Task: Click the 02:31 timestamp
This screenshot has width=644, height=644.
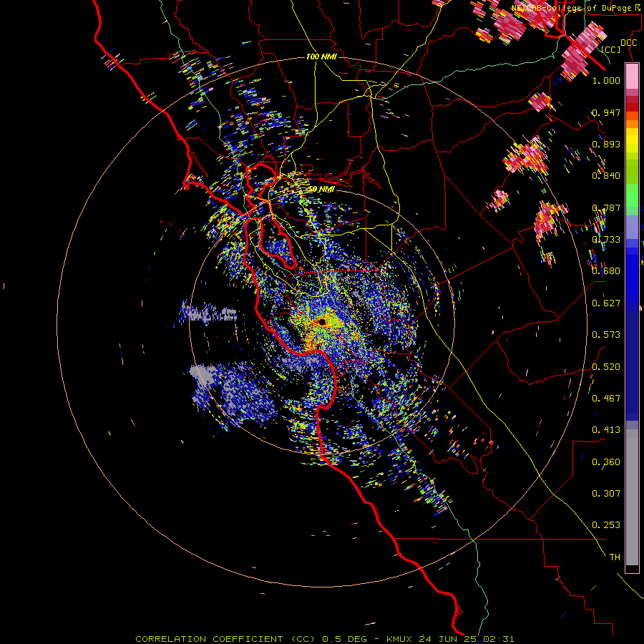Action: pos(499,639)
